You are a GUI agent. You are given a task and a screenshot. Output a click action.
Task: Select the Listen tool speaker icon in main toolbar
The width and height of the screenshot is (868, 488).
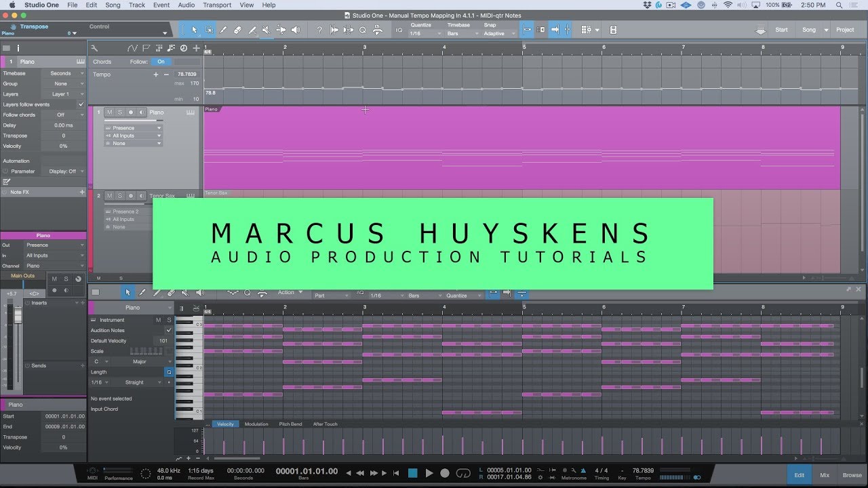point(296,30)
